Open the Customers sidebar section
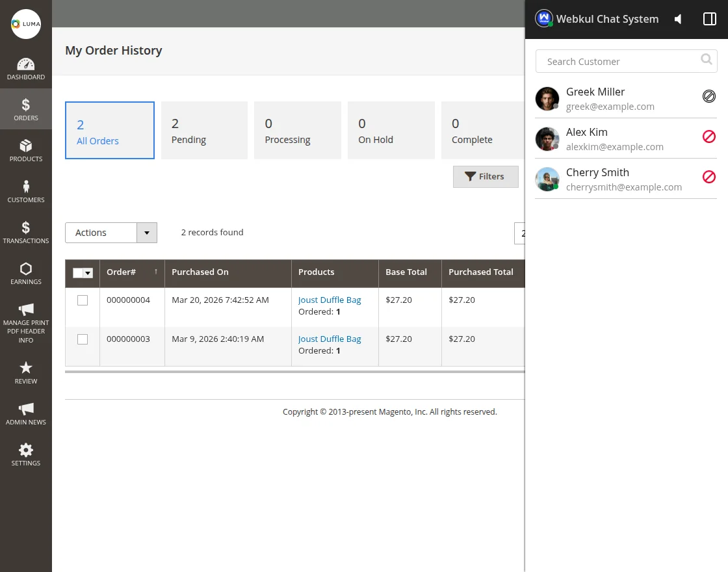The height and width of the screenshot is (572, 728). (x=26, y=192)
